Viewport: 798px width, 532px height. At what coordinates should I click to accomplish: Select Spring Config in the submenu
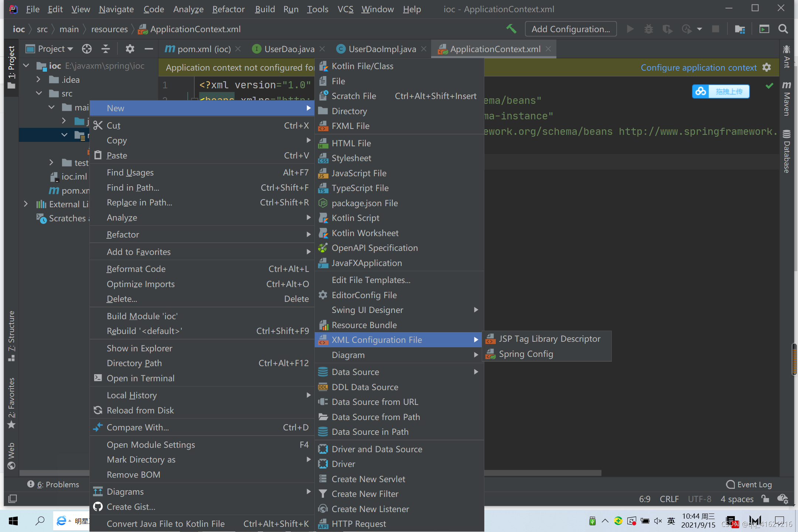click(x=526, y=354)
